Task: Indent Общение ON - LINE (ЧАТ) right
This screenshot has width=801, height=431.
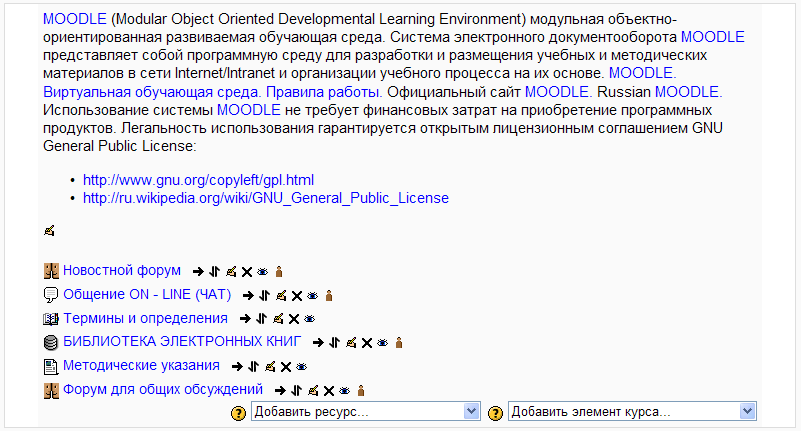Action: click(x=248, y=296)
